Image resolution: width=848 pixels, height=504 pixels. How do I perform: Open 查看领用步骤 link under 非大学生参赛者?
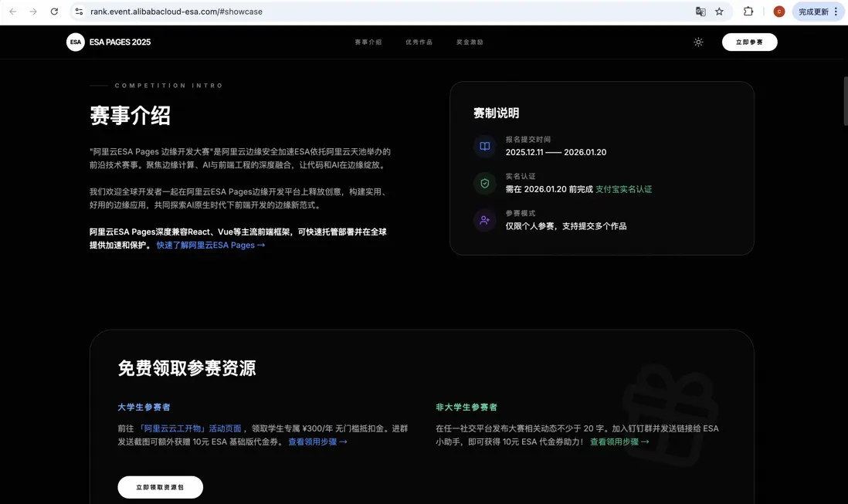point(619,442)
